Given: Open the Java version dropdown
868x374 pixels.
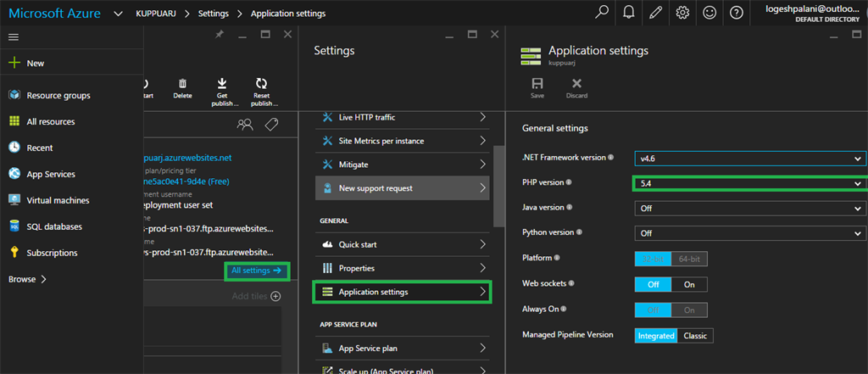Looking at the screenshot, I should click(x=750, y=208).
